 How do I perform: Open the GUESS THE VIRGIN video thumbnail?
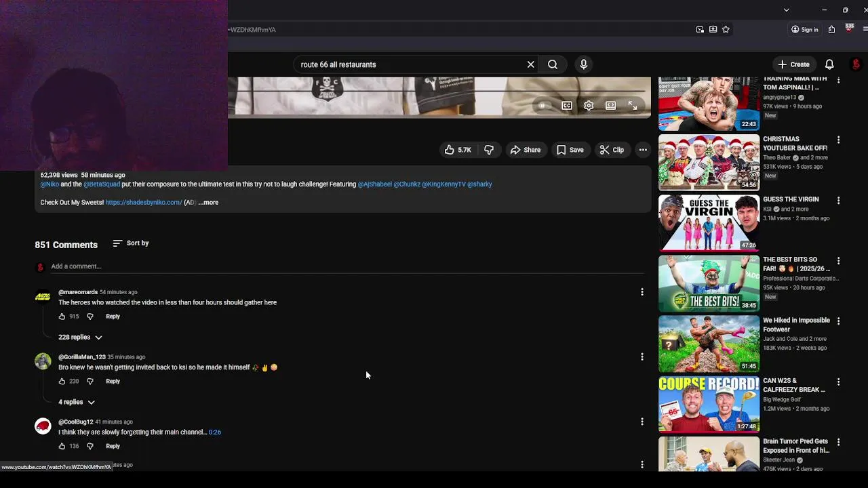[709, 223]
